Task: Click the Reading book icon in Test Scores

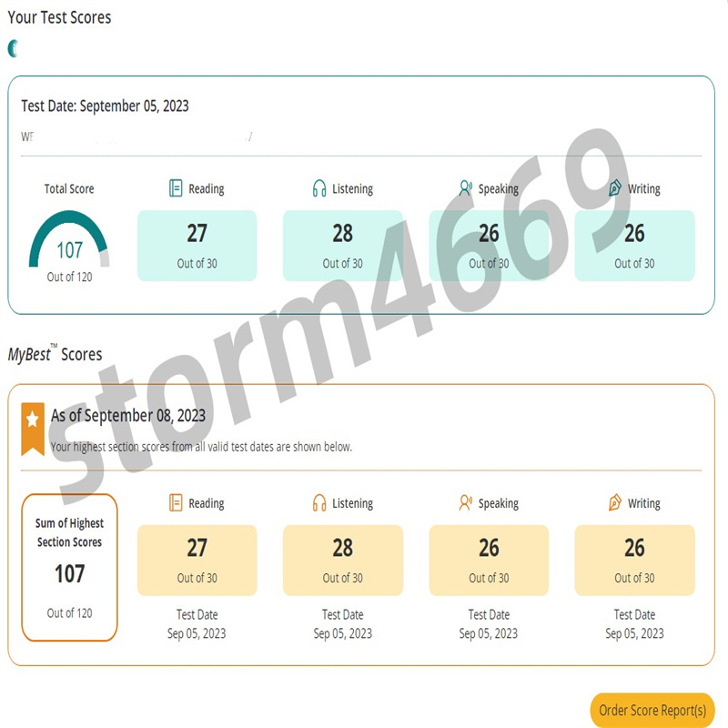Action: click(176, 188)
